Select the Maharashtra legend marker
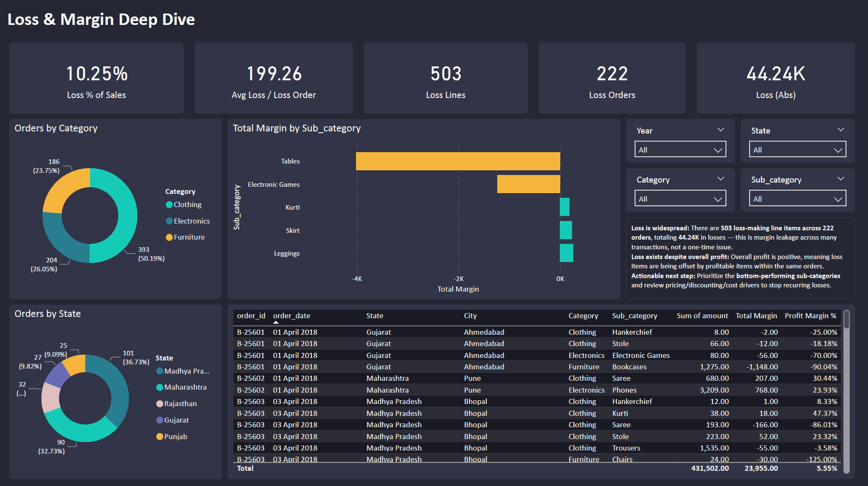 160,387
